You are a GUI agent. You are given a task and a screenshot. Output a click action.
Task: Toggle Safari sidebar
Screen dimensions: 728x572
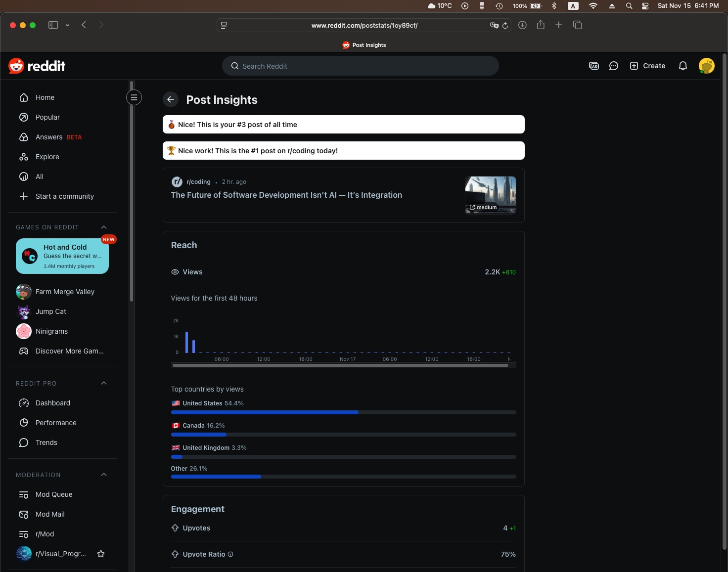pyautogui.click(x=53, y=25)
